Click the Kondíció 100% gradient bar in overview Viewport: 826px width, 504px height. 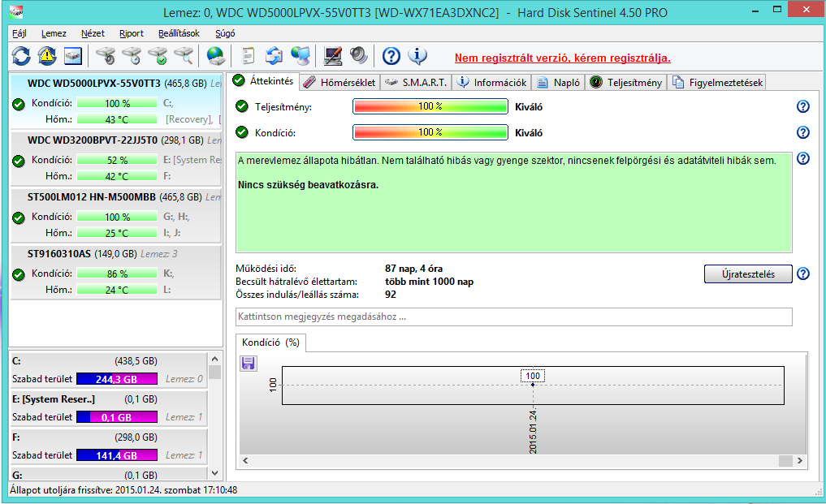(430, 132)
